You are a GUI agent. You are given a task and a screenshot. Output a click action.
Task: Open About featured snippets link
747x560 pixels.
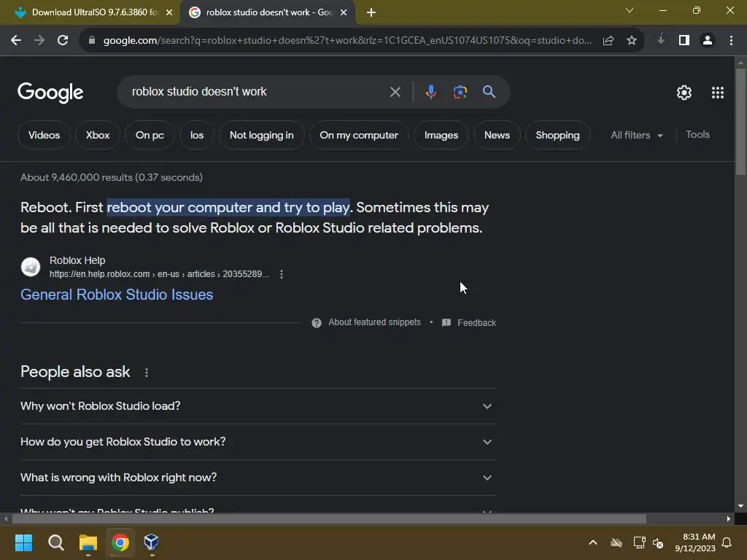click(x=374, y=322)
